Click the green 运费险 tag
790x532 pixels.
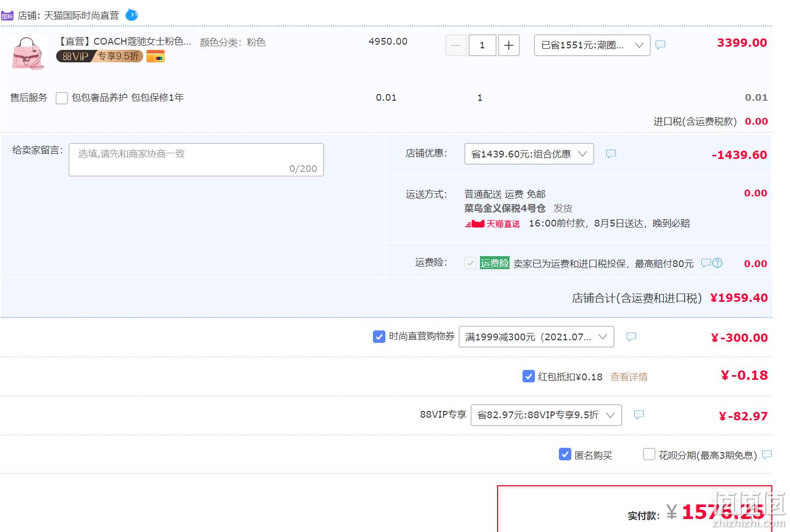point(494,263)
